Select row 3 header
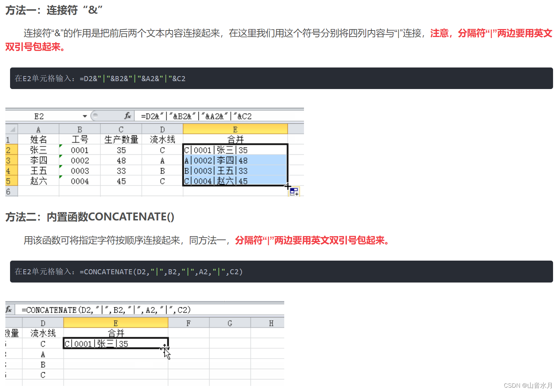 pyautogui.click(x=11, y=160)
